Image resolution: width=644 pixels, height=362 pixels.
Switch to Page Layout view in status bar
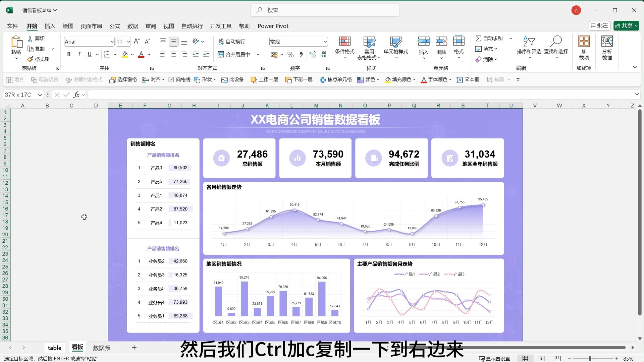541,359
